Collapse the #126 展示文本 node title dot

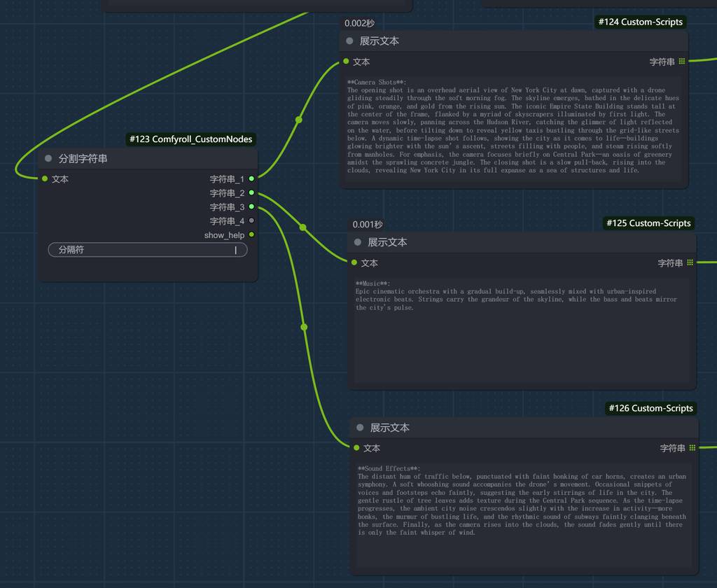tap(360, 428)
